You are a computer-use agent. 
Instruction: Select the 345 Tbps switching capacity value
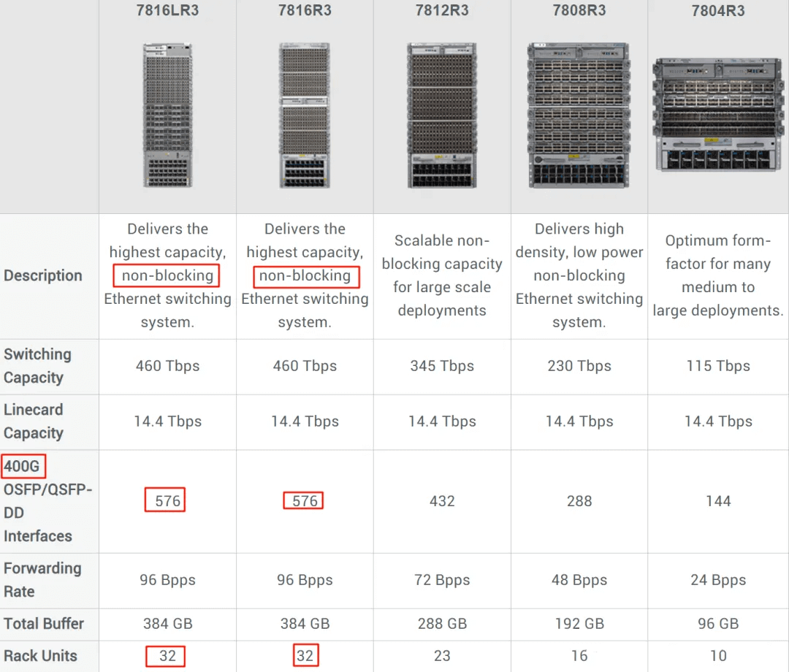point(442,366)
